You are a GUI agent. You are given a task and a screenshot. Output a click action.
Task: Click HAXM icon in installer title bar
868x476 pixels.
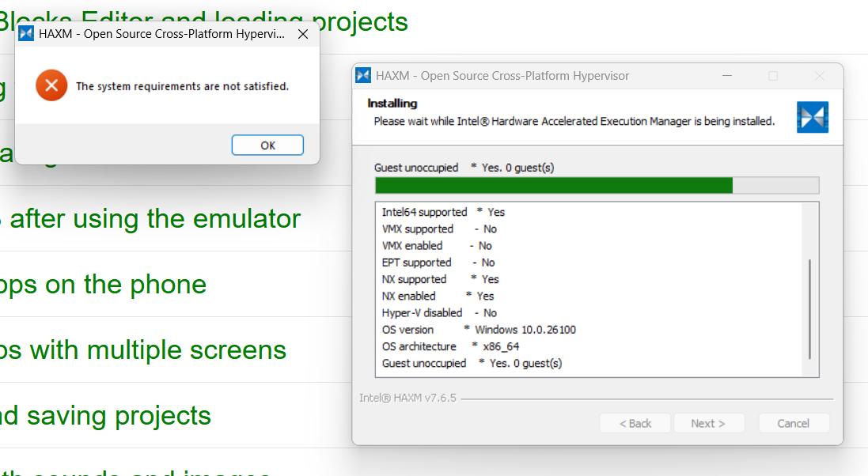pos(364,76)
